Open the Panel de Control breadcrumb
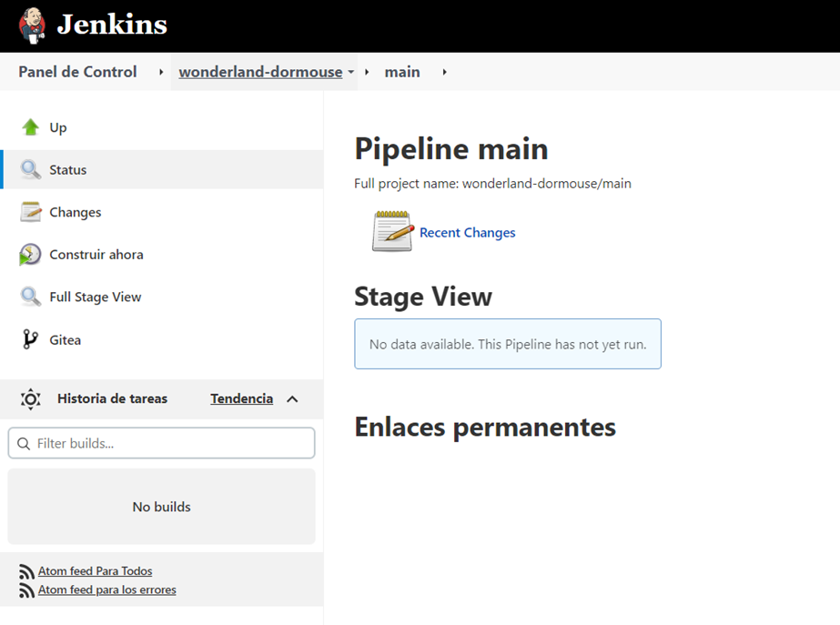 [x=77, y=72]
